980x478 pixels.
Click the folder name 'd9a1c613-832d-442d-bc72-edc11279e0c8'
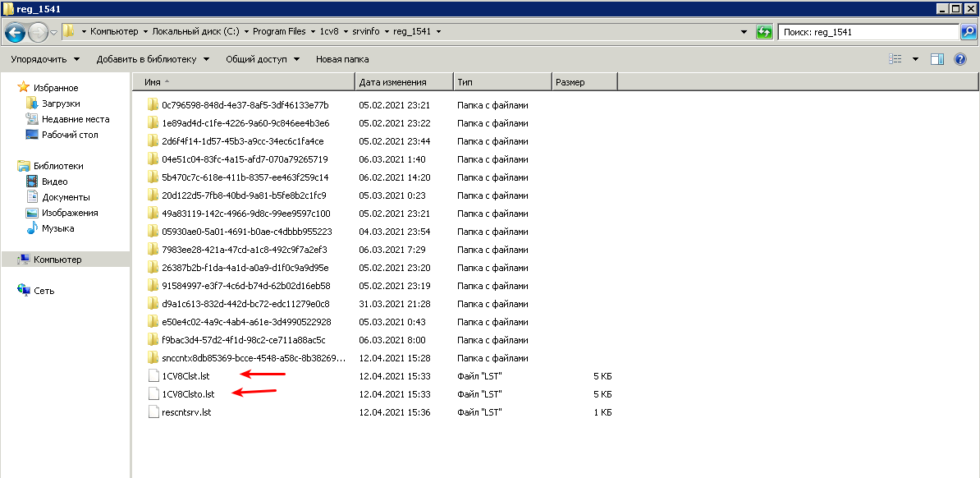point(245,304)
